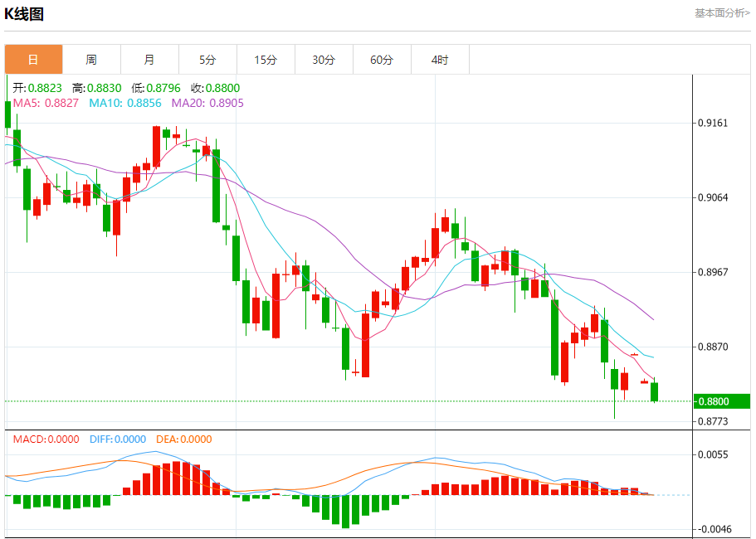756x539 pixels.
Task: Click the 0.9161 price axis label
Action: point(713,123)
